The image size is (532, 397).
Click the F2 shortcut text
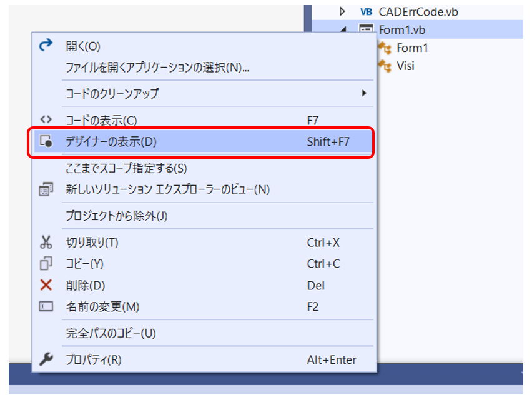click(x=312, y=307)
